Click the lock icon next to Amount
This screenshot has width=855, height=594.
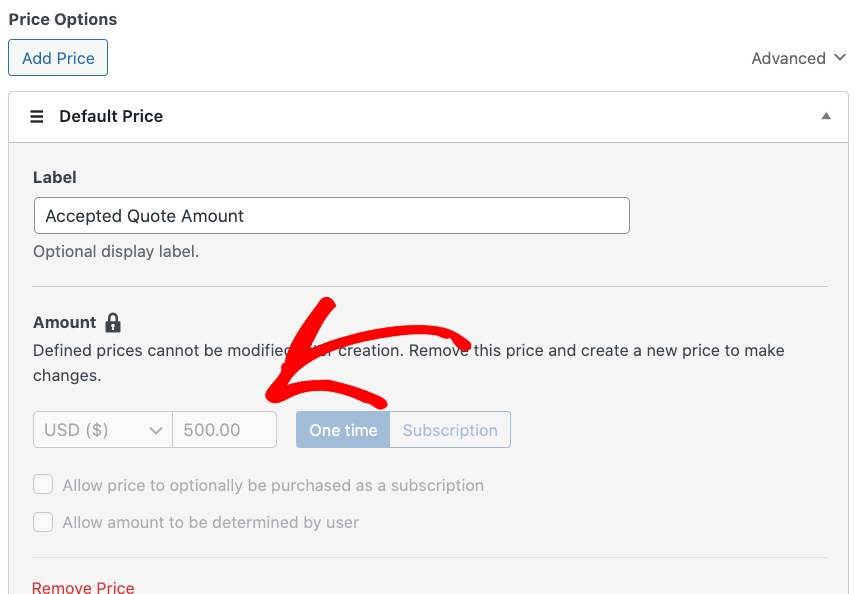point(113,323)
